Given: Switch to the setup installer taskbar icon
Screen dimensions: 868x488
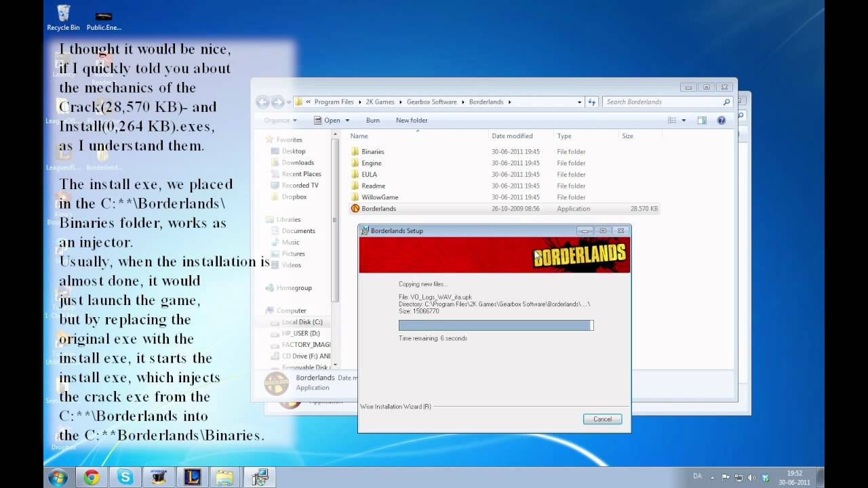Looking at the screenshot, I should click(259, 477).
